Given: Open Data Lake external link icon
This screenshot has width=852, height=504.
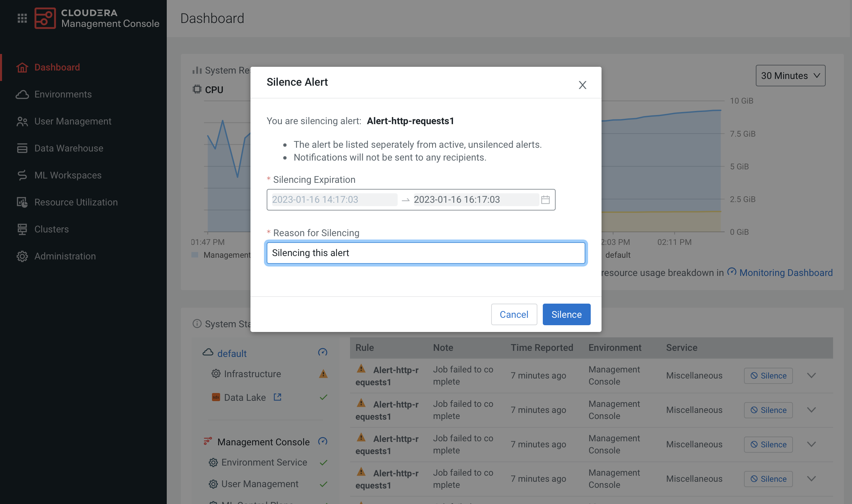Looking at the screenshot, I should coord(277,397).
